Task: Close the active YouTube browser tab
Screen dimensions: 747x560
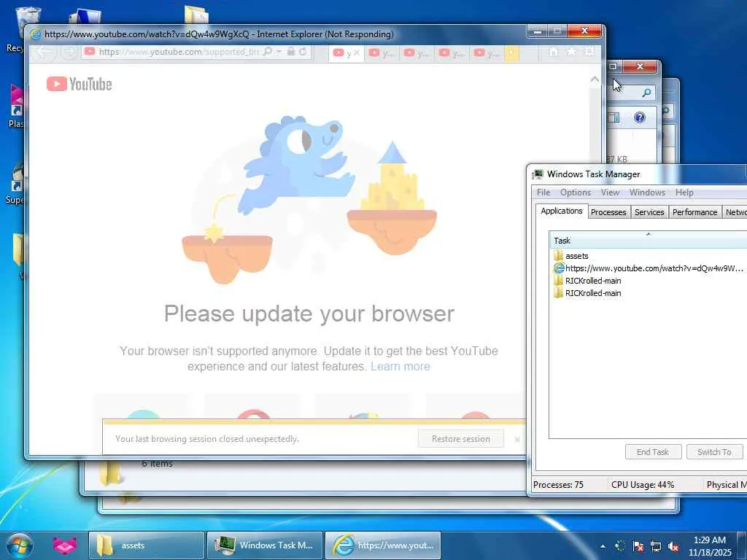Action: (356, 52)
